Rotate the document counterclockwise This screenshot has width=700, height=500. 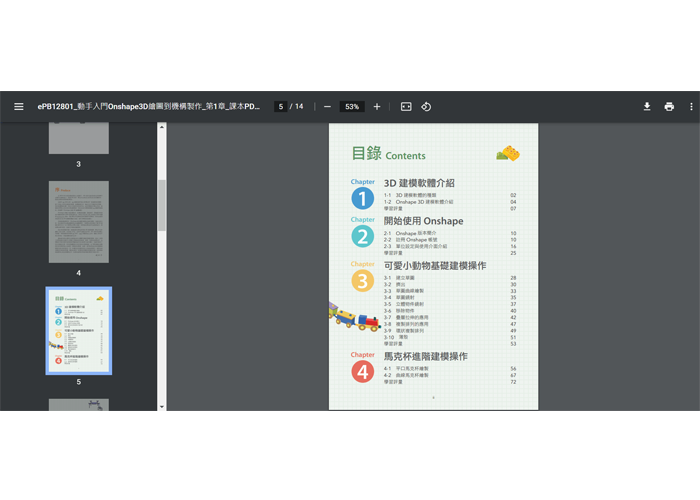(x=426, y=107)
